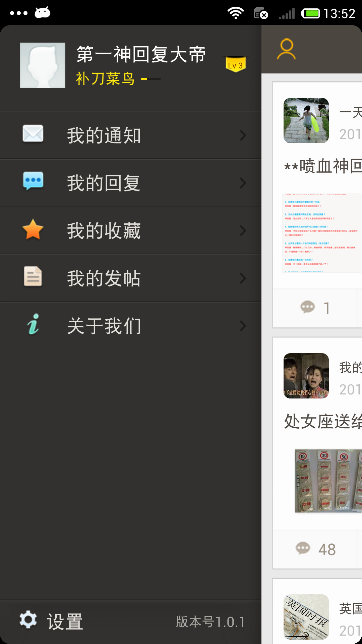Tap the username 第一神回复大帝
362x644 pixels.
(141, 54)
